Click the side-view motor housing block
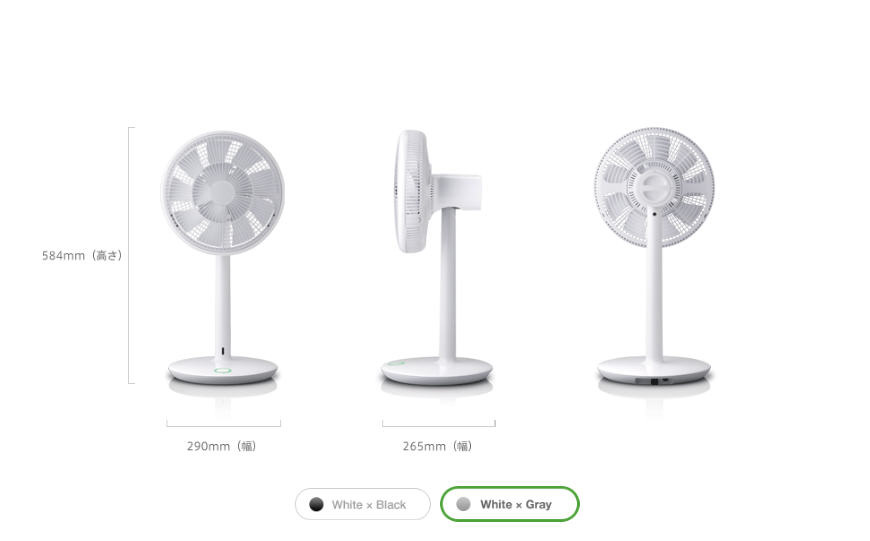 coord(457,192)
